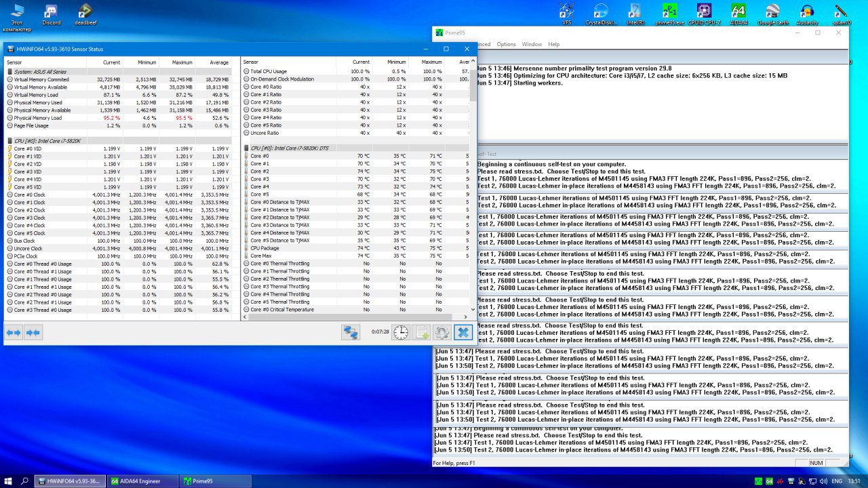Launch the VFS desktop shortcut
The width and height of the screenshot is (868, 488).
(567, 14)
